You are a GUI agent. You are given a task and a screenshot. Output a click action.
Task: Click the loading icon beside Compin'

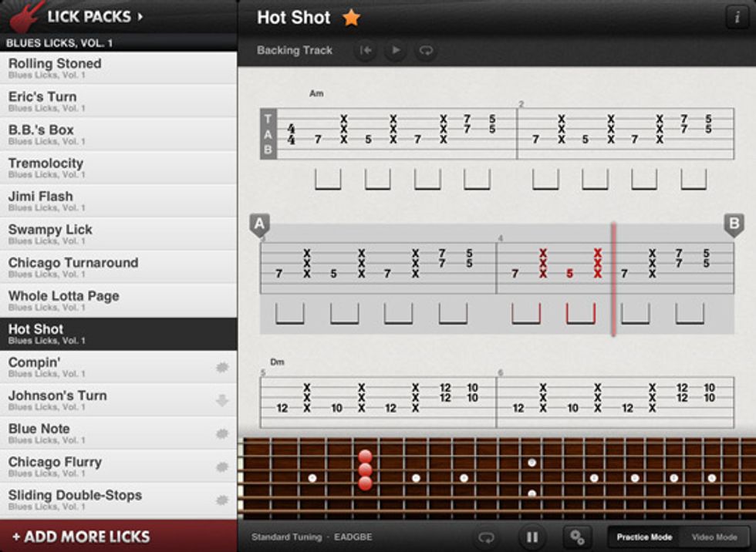coord(222,367)
